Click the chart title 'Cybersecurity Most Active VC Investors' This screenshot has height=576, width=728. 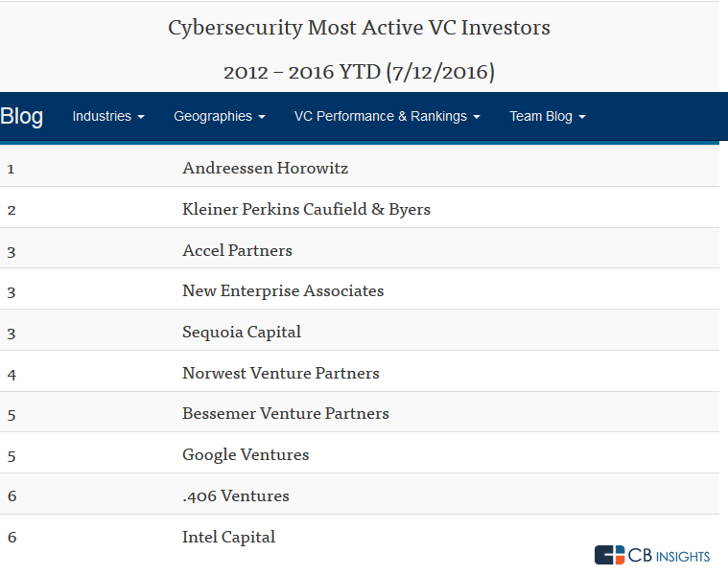359,28
